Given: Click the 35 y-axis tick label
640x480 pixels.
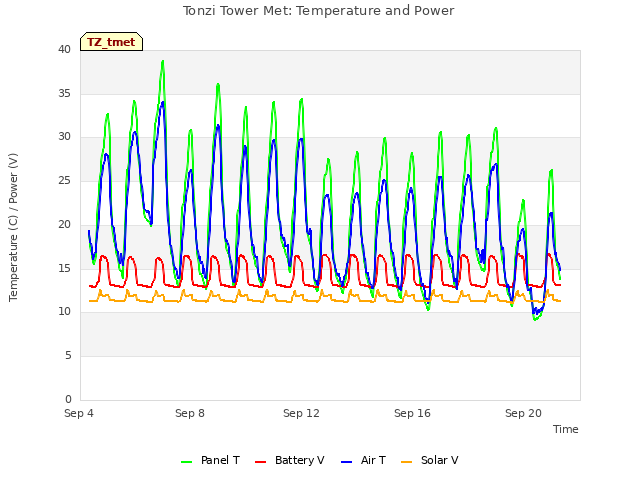Looking at the screenshot, I should point(64,93).
